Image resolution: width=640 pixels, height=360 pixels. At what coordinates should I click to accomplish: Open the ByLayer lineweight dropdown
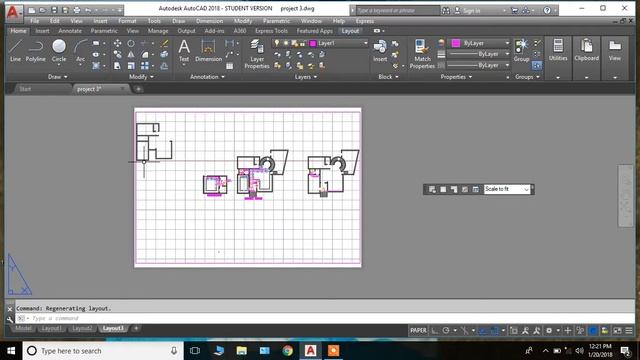pyautogui.click(x=478, y=54)
